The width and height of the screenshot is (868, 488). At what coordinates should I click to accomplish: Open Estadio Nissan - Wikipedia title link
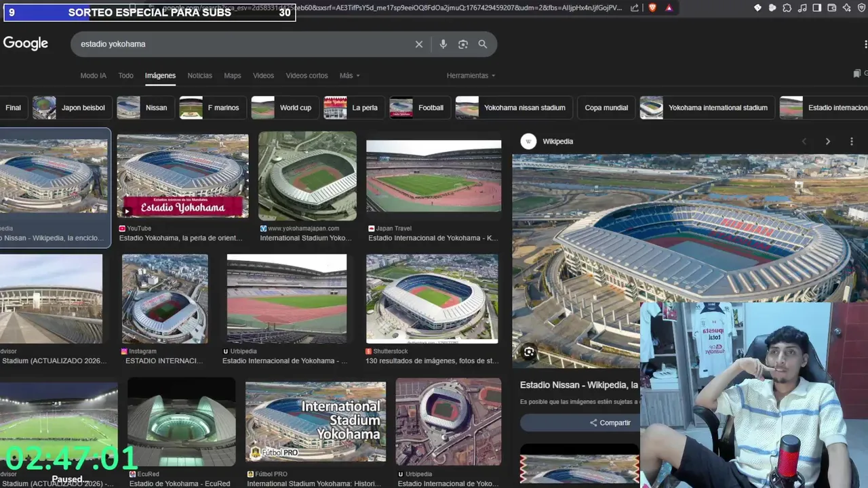point(579,385)
